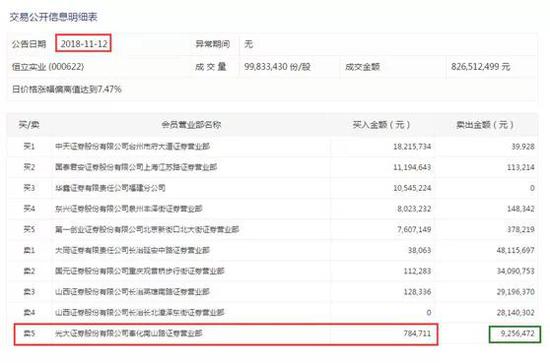This screenshot has width=550, height=363.
Task: Click sell amount 48,115,697
Action: pos(516,250)
